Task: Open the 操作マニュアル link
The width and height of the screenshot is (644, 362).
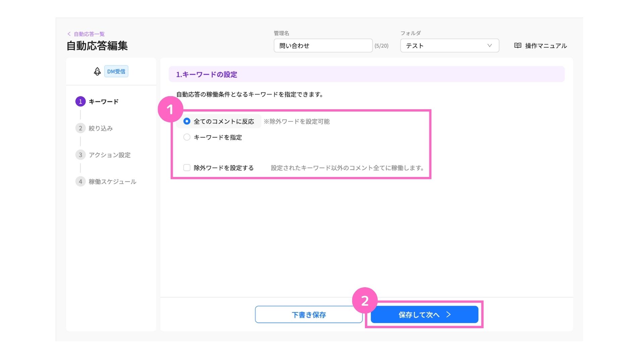Action: pyautogui.click(x=546, y=46)
